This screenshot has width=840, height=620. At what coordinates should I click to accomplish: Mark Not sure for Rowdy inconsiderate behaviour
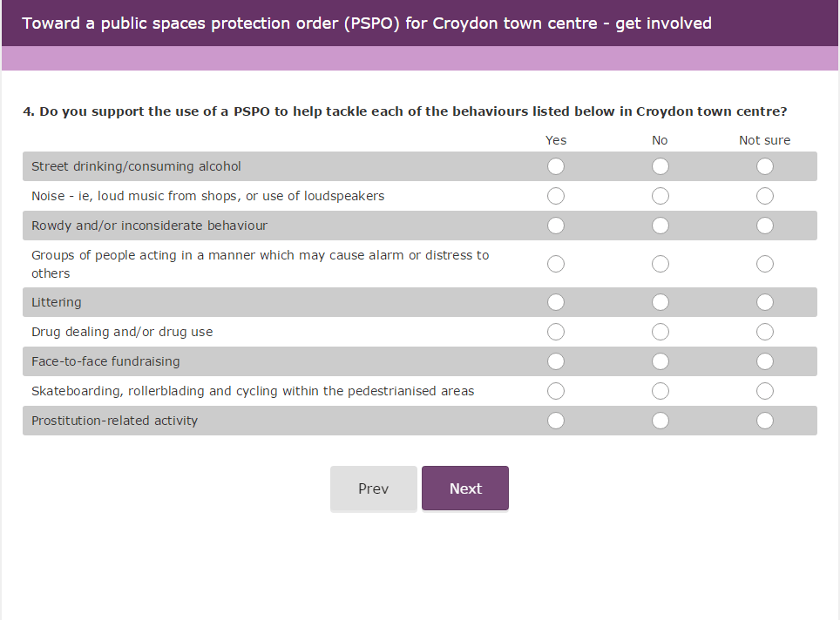point(764,226)
